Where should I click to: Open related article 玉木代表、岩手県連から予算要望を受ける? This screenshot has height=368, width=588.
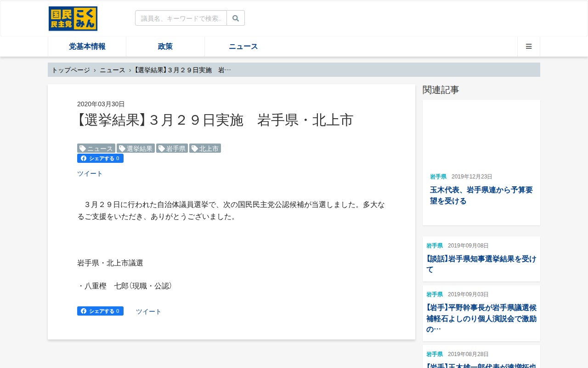481,195
